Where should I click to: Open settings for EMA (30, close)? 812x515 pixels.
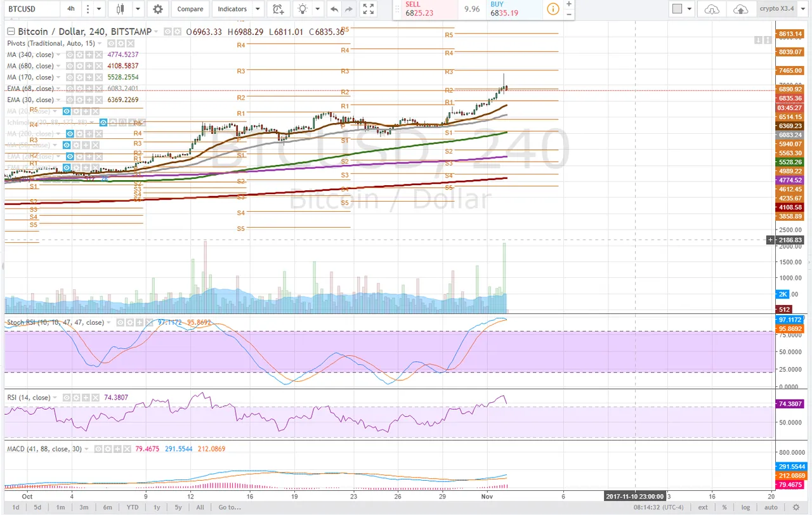(79, 100)
